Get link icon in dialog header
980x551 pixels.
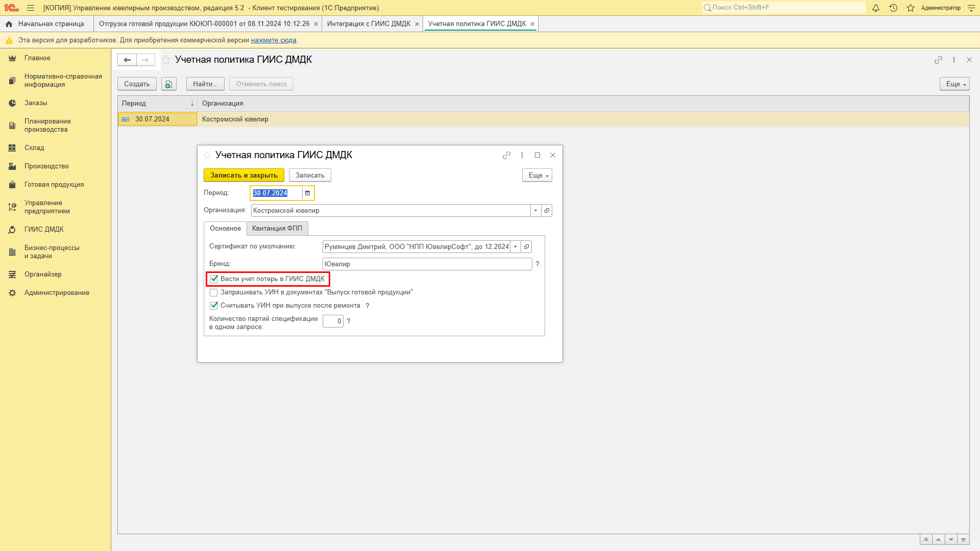tap(506, 155)
